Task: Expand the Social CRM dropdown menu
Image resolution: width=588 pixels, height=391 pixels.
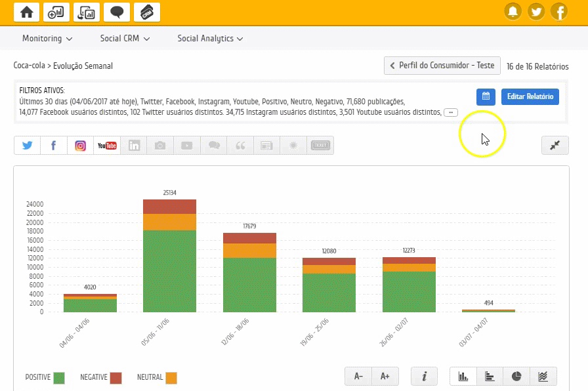Action: [125, 39]
